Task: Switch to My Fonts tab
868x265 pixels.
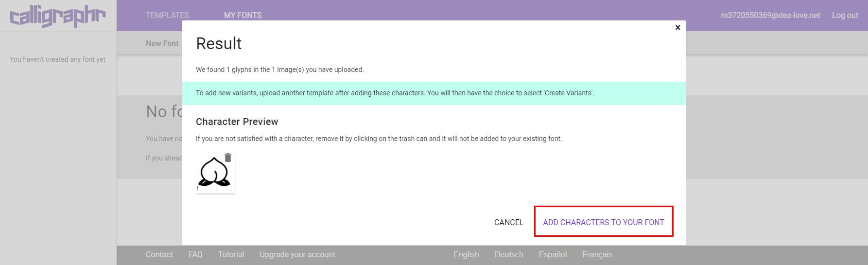Action: [243, 15]
